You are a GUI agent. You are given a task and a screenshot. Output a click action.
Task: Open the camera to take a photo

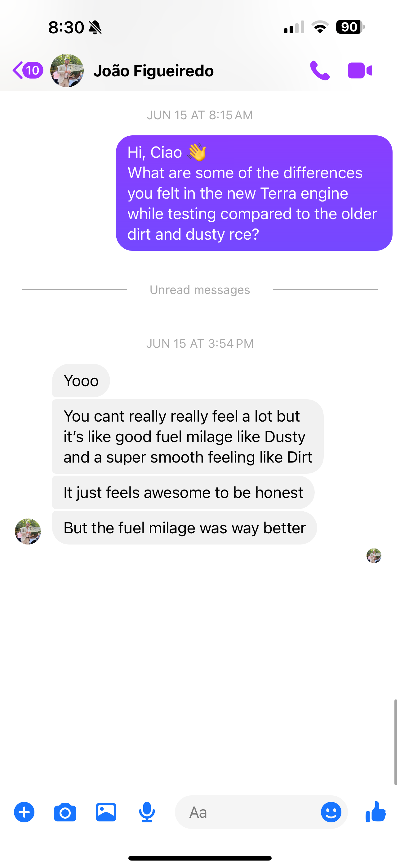pos(65,812)
